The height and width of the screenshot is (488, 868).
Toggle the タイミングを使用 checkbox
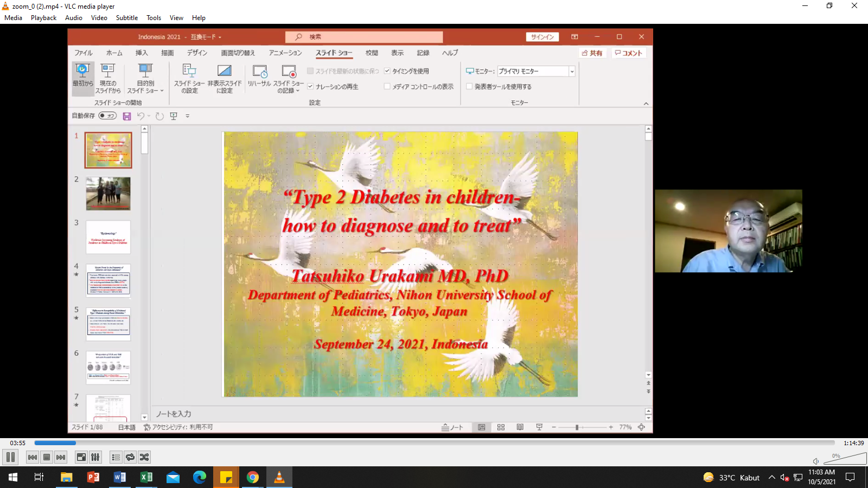point(387,71)
